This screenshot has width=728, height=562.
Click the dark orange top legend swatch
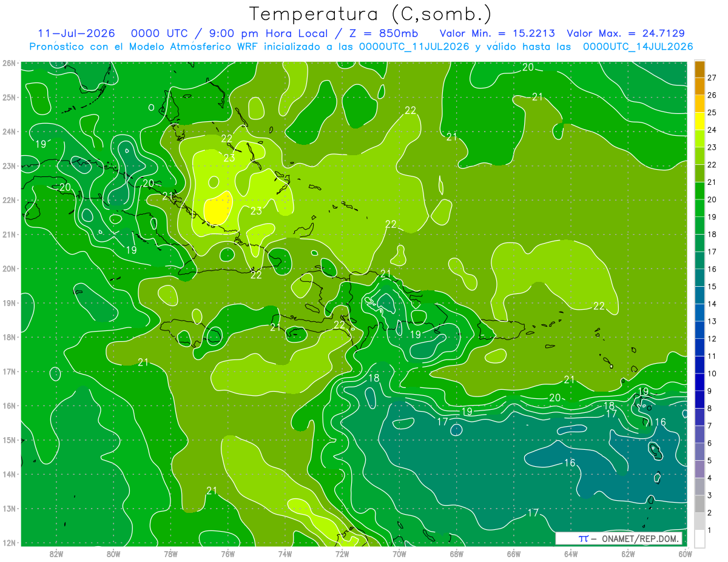699,69
